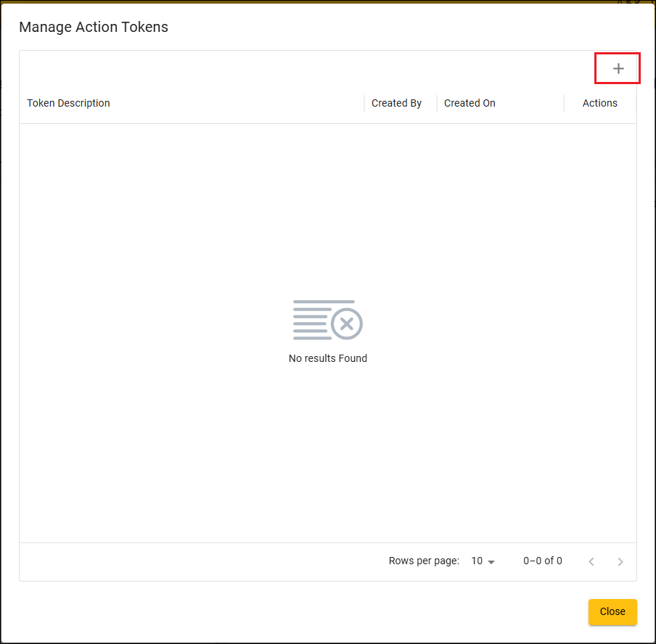Click divider between Created On and Actions
The image size is (656, 644).
[564, 104]
